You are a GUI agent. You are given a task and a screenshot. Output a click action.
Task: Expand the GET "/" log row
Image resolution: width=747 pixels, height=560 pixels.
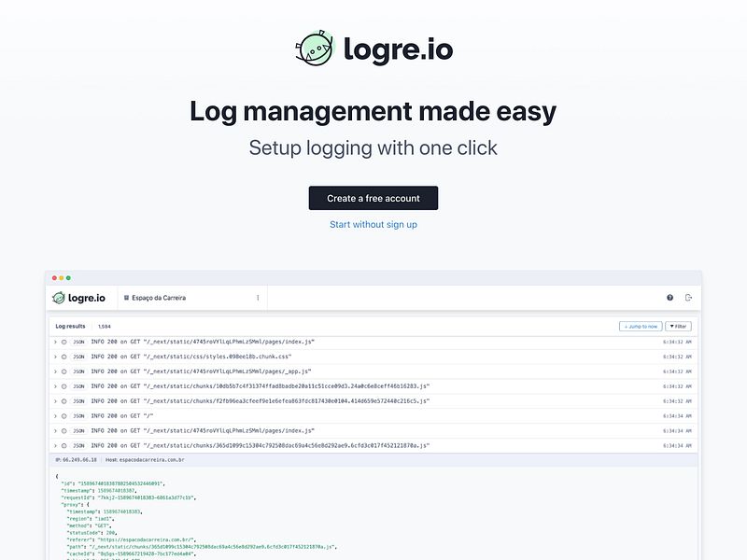tap(55, 416)
